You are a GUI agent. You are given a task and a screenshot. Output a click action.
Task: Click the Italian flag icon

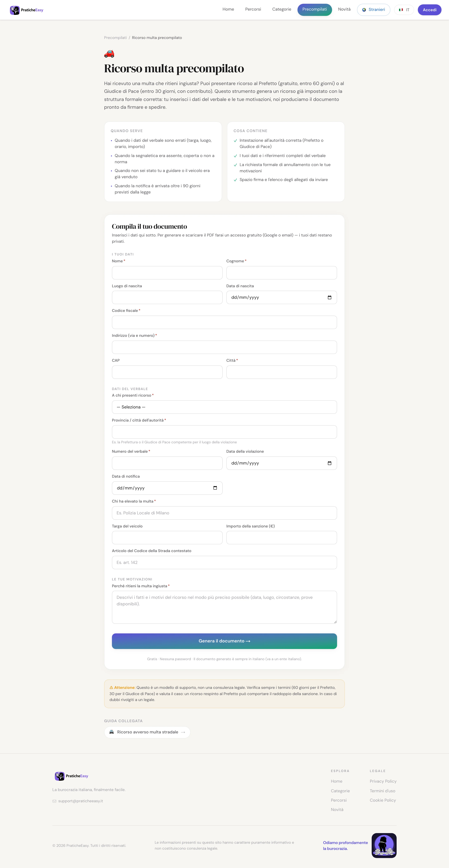coord(401,10)
